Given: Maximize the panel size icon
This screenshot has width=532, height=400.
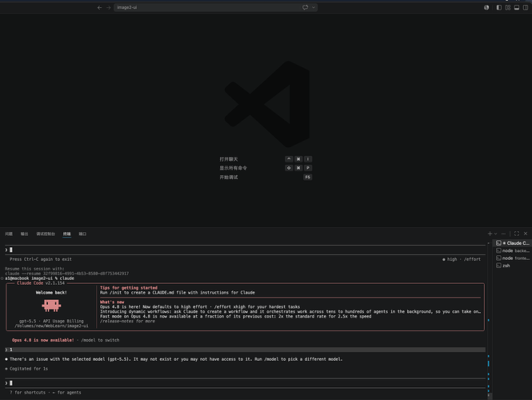Looking at the screenshot, I should (x=517, y=234).
